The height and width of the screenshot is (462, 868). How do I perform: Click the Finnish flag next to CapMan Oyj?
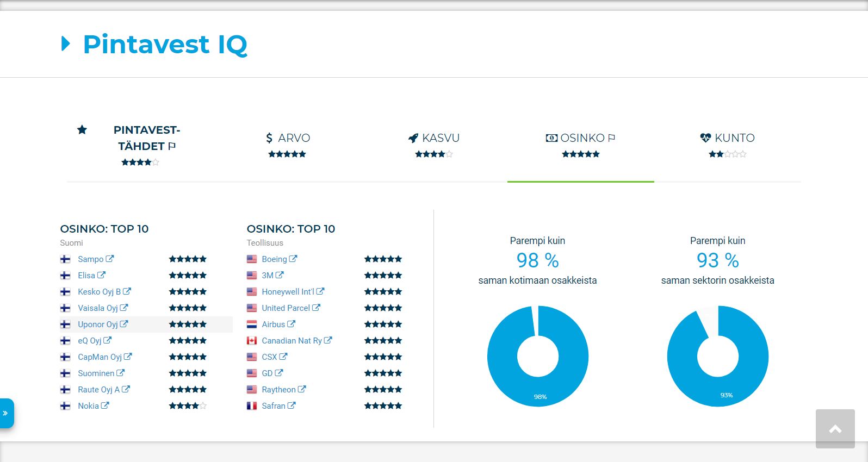click(x=65, y=357)
